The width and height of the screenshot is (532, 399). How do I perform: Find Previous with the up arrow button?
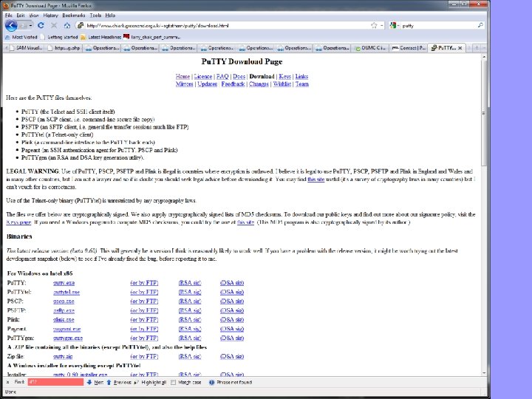tap(119, 383)
